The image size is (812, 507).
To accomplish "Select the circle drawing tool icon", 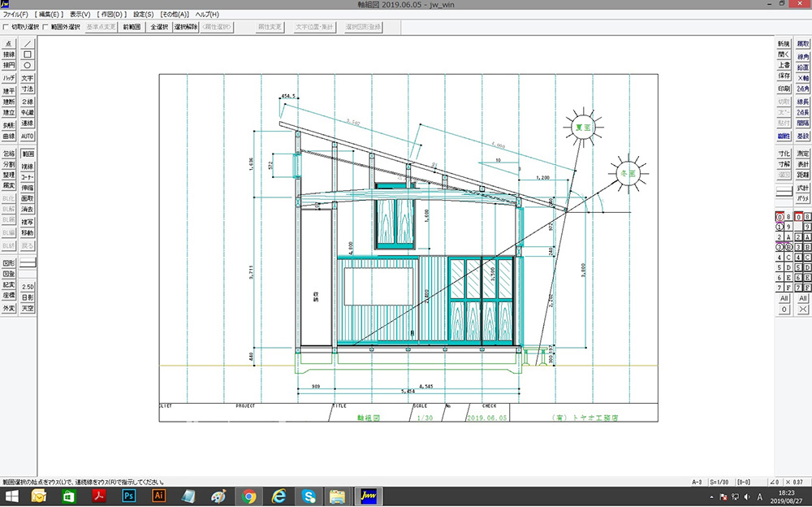I will pyautogui.click(x=28, y=65).
